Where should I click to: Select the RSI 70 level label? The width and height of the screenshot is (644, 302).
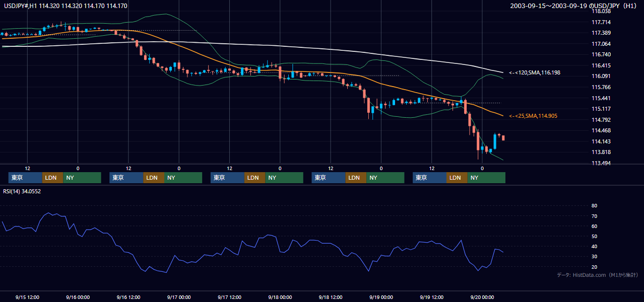(x=594, y=216)
